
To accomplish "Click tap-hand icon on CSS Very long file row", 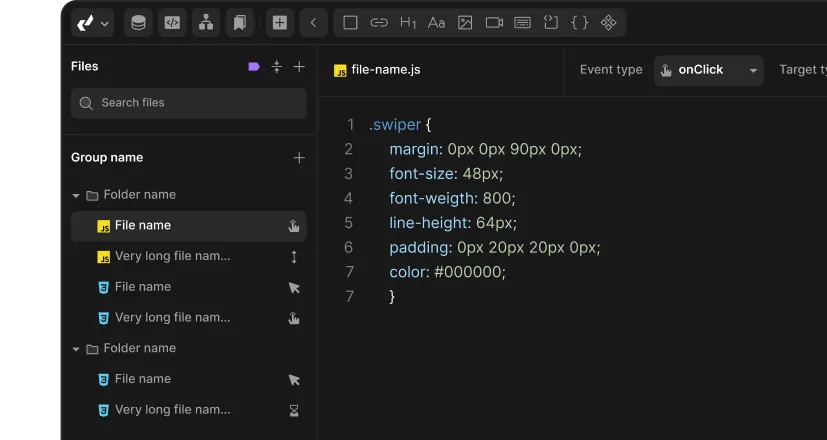I will (x=294, y=318).
